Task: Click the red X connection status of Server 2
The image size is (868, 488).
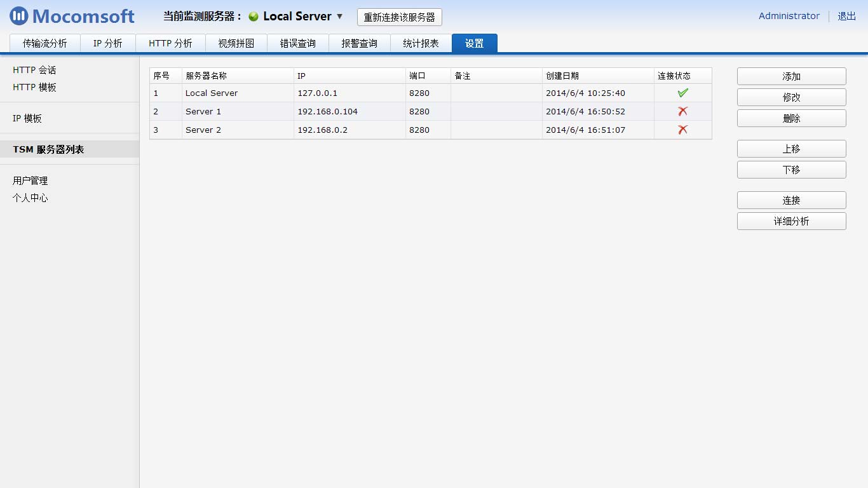Action: click(683, 130)
